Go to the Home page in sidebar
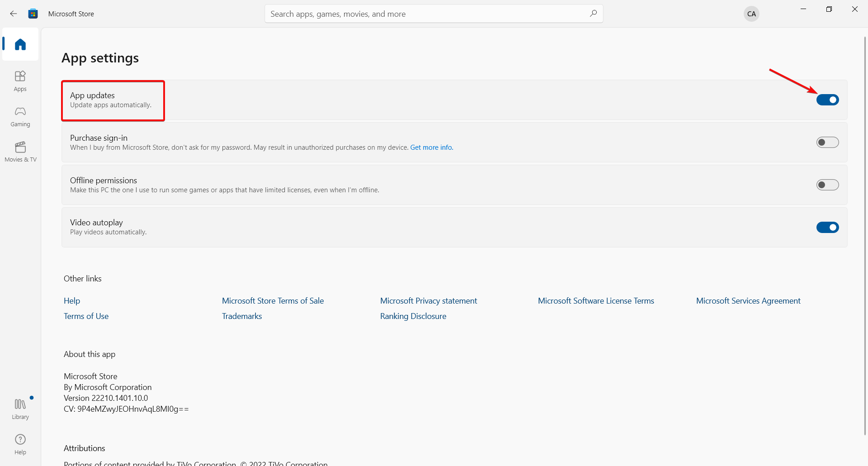Image resolution: width=868 pixels, height=466 pixels. point(20,44)
